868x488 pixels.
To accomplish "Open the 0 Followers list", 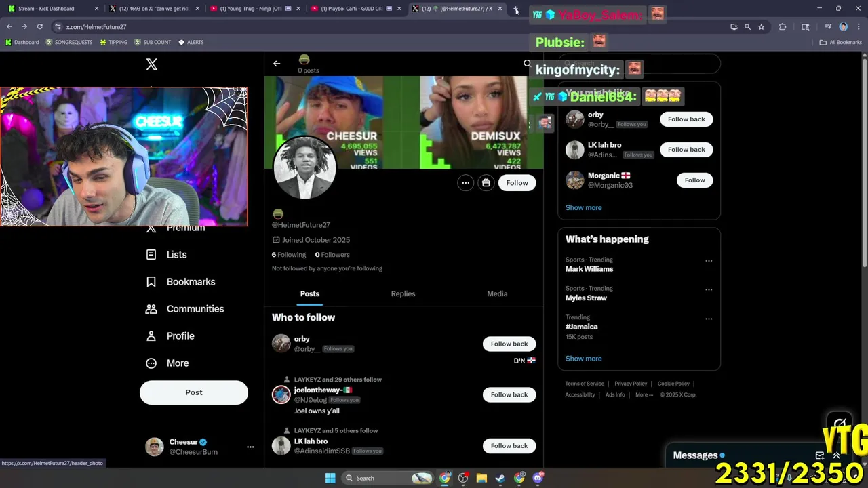I will click(x=332, y=255).
